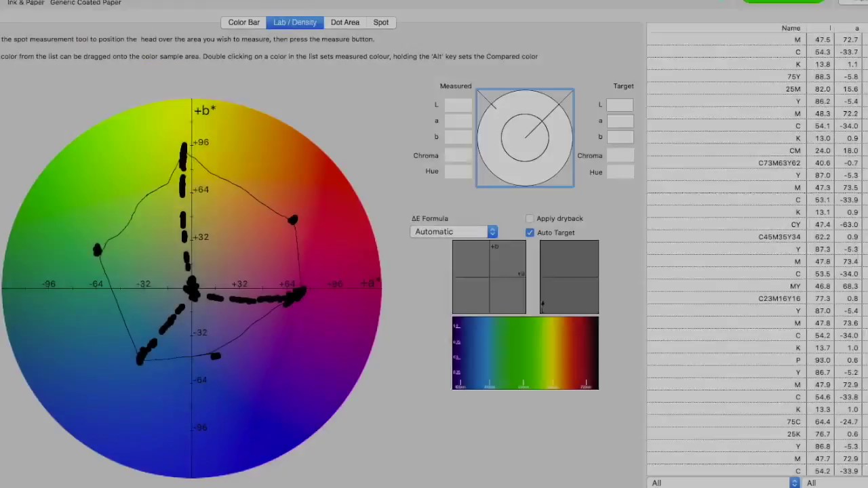This screenshot has height=488, width=868.
Task: Click the gray lightness deviation panel
Action: 569,277
